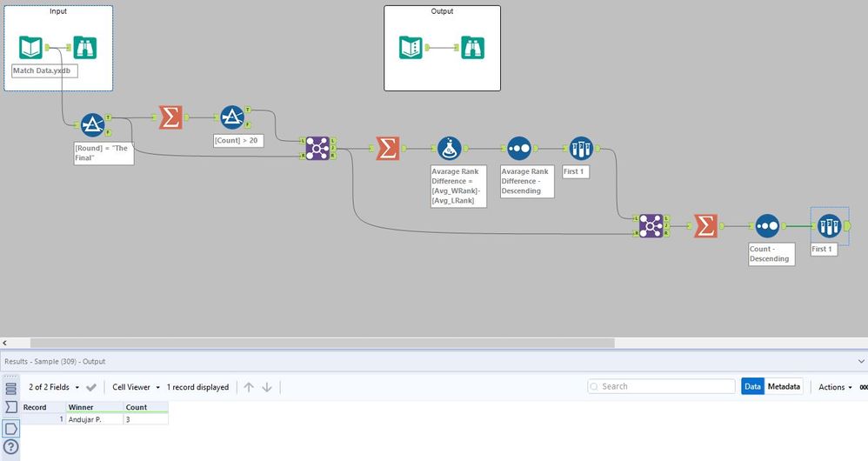
Task: Select the Formula tool for Average Rank Difference
Action: coord(450,149)
